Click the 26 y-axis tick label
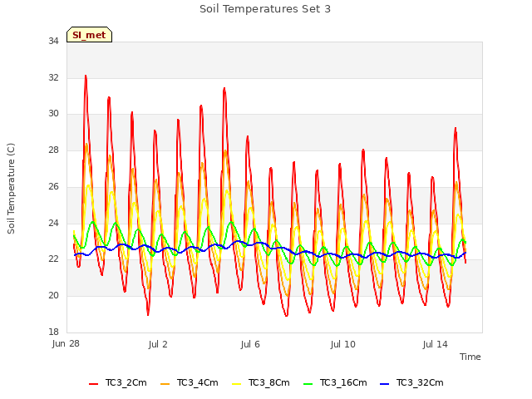This screenshot has width=532, height=399. click(x=53, y=186)
